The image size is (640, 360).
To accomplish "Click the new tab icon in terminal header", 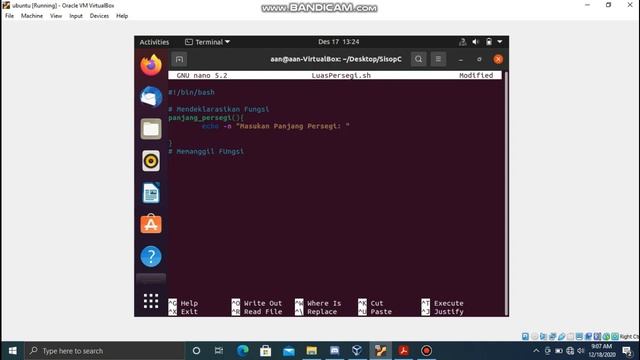I will tap(179, 59).
